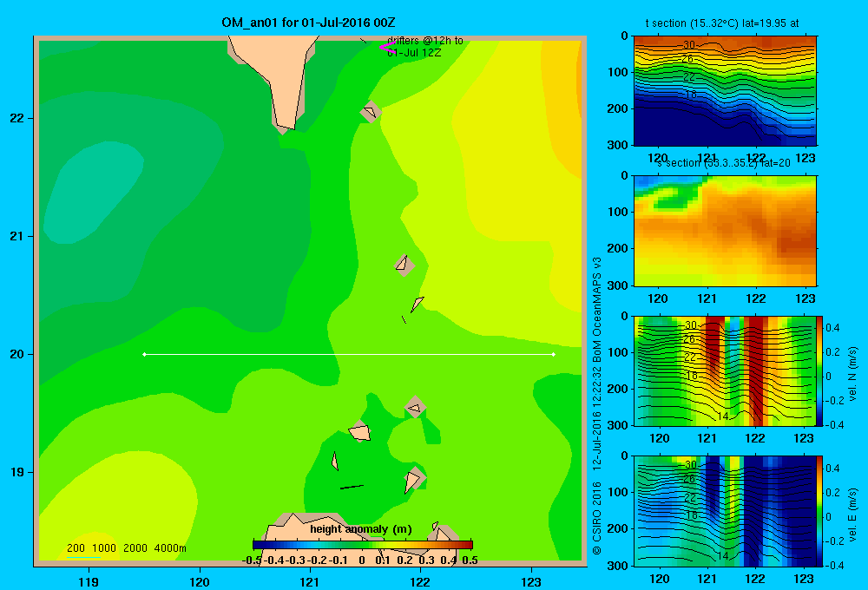Click the "vel. E (m/s)" axis label
Screen dimensions: 868x590
(853, 514)
